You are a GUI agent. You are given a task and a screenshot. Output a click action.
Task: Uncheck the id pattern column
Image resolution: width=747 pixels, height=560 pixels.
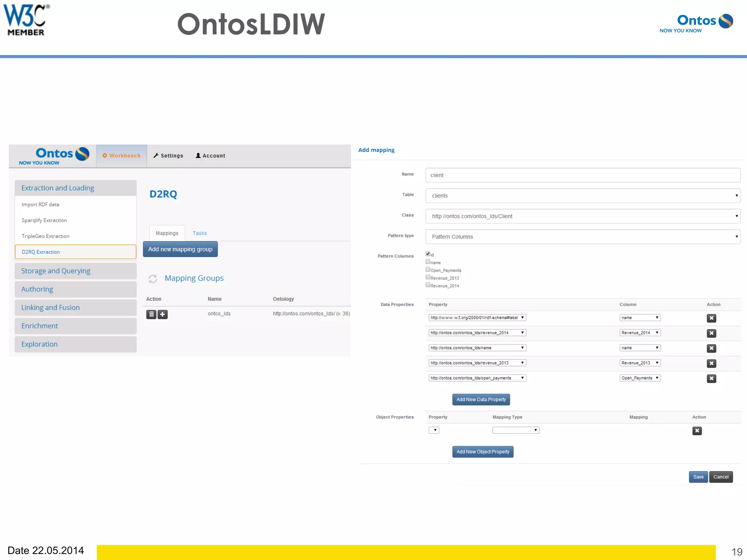(428, 254)
